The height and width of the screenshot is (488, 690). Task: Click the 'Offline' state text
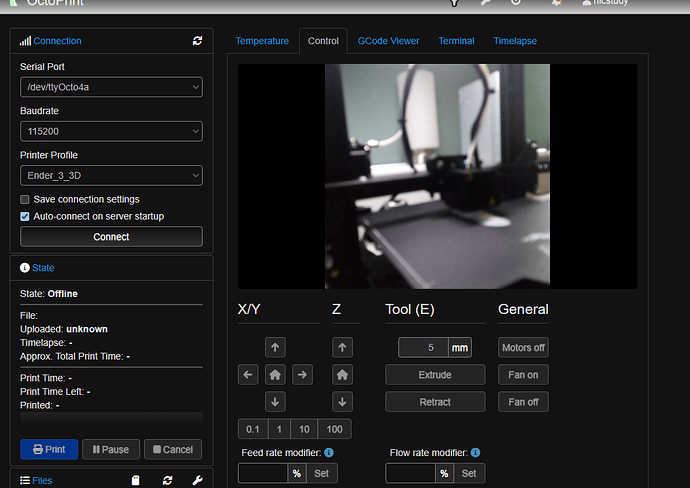click(x=62, y=294)
